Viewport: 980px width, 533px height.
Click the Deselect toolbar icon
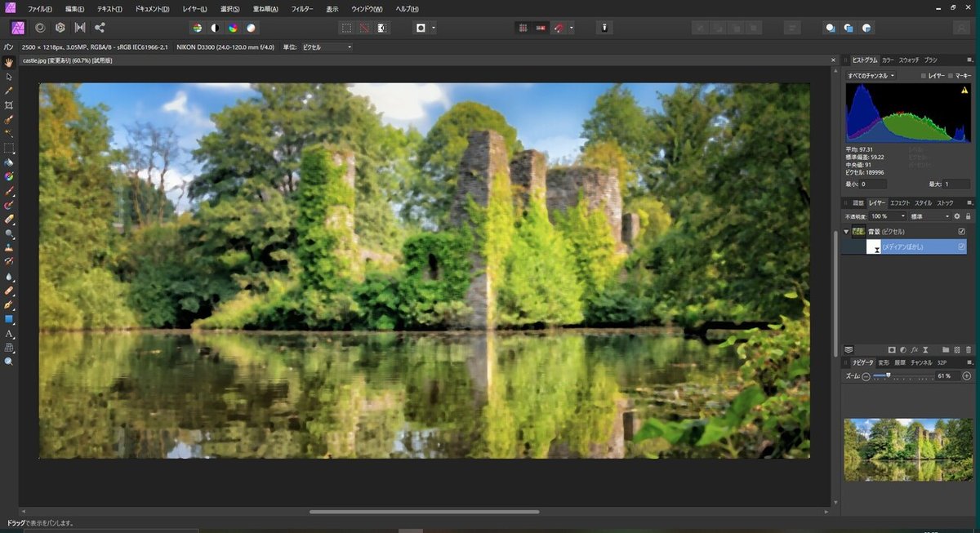[x=364, y=27]
